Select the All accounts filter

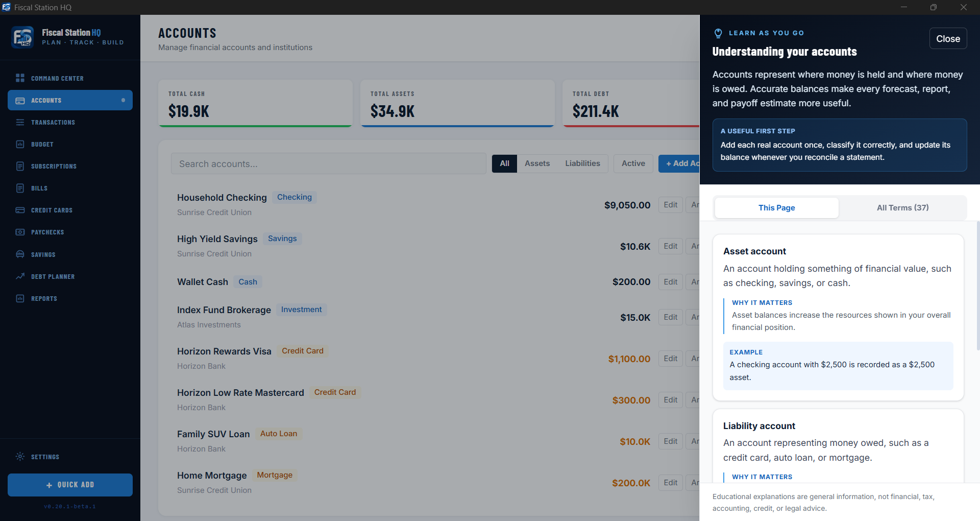pos(504,163)
